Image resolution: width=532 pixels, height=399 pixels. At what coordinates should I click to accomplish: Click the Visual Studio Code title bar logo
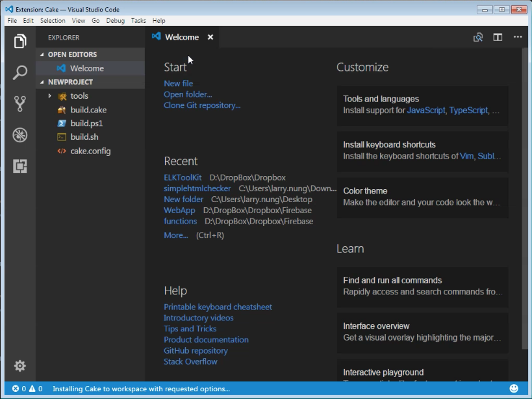[x=10, y=9]
